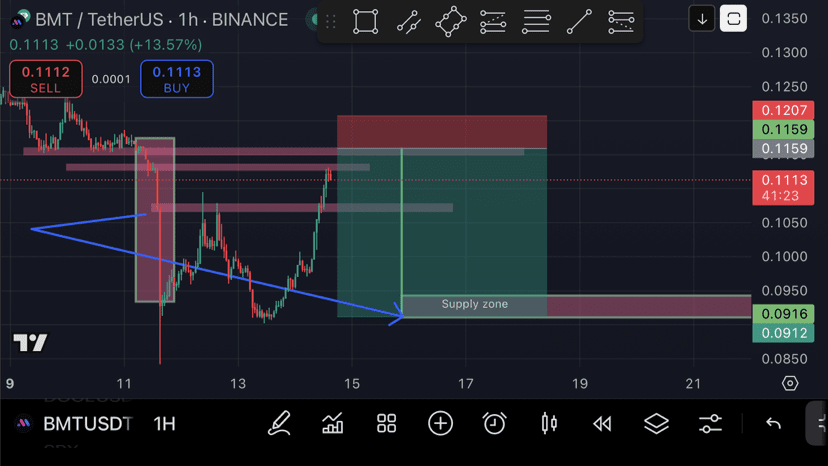
Task: Select the rectangle drawing tool
Action: point(365,21)
